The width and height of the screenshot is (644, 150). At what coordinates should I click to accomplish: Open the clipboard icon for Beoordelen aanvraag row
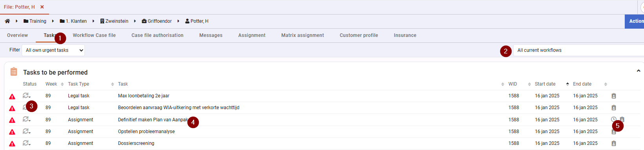pos(614,108)
